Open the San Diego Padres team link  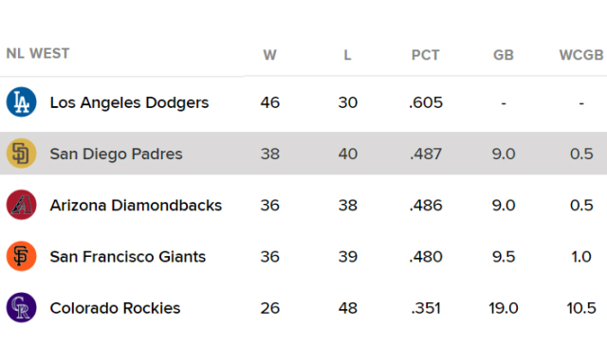tap(116, 154)
